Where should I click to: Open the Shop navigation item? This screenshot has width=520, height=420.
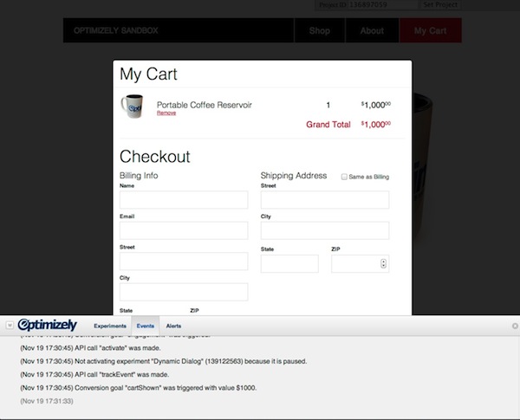coord(320,31)
